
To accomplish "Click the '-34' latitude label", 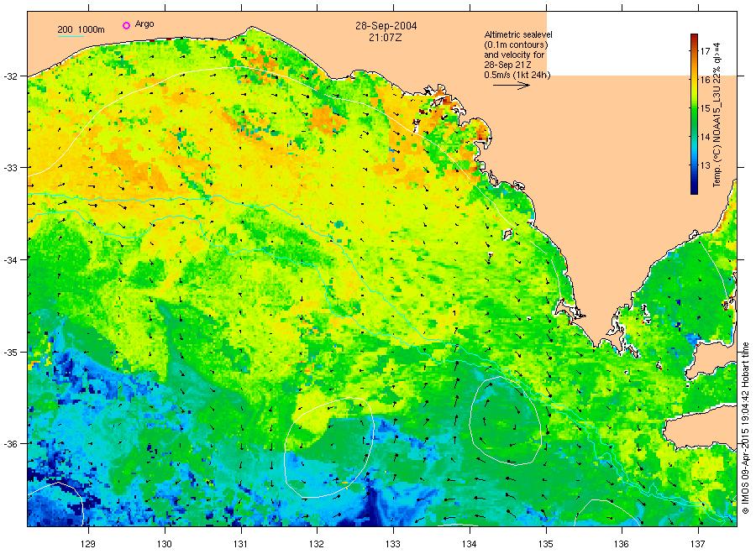I will pyautogui.click(x=10, y=260).
